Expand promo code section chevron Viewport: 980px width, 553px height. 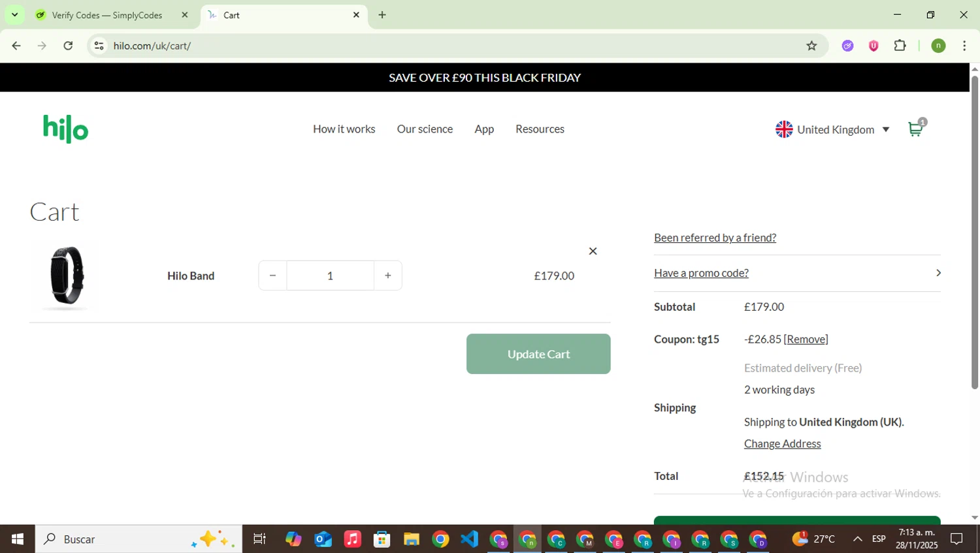[938, 273]
